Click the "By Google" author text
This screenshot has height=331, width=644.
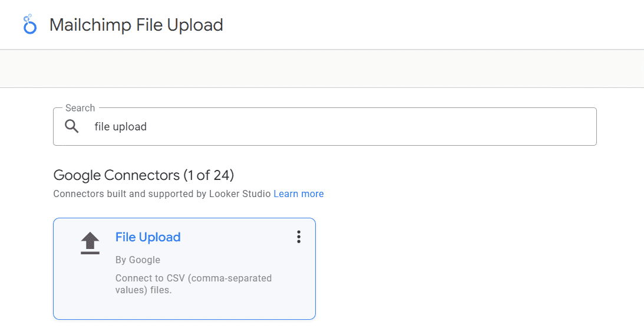[x=138, y=260]
